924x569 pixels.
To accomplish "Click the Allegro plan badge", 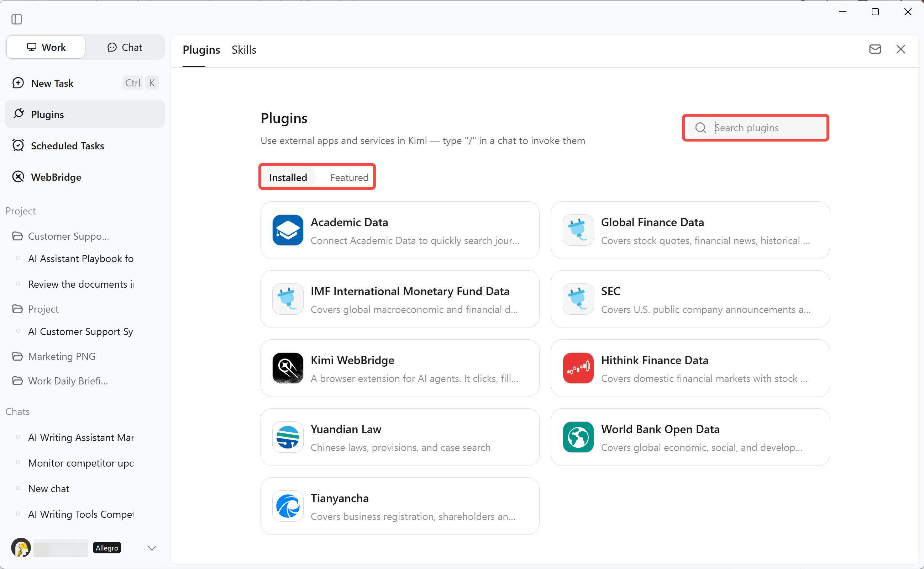I will point(107,548).
